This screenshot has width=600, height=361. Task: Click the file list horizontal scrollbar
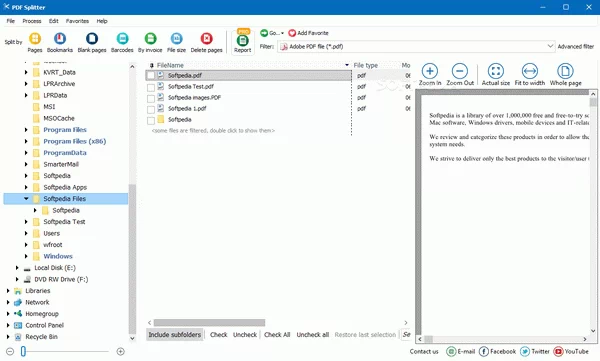coord(209,322)
